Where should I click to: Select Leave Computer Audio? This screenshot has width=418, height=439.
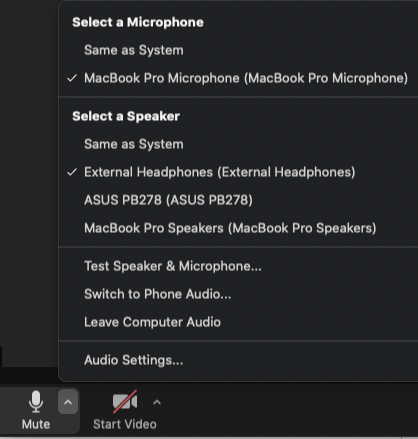click(152, 322)
